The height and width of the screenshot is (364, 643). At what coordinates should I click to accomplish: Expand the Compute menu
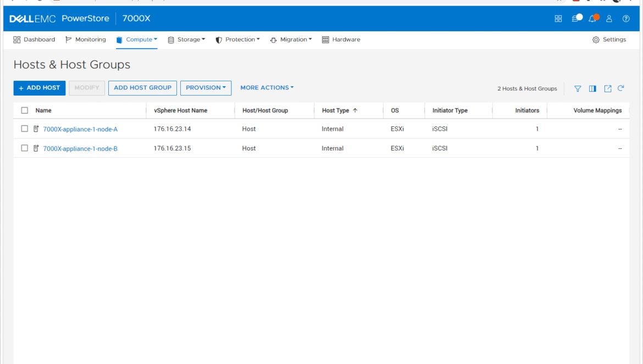pos(137,40)
